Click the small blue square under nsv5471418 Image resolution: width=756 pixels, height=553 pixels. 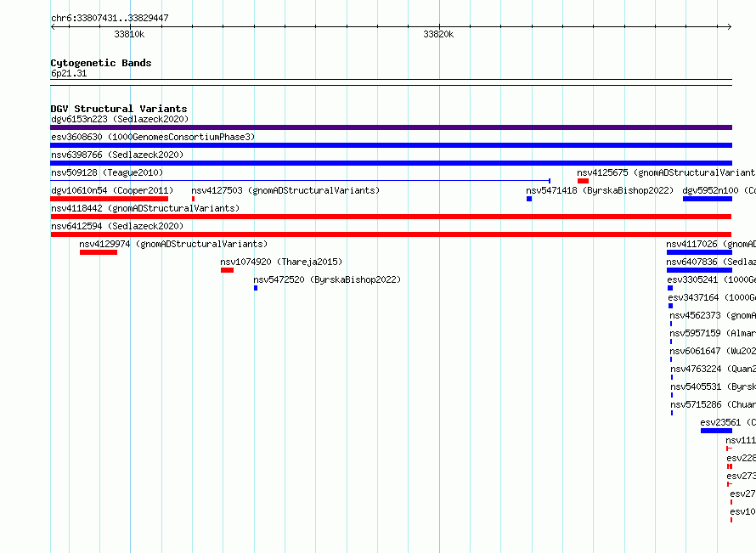coord(529,199)
